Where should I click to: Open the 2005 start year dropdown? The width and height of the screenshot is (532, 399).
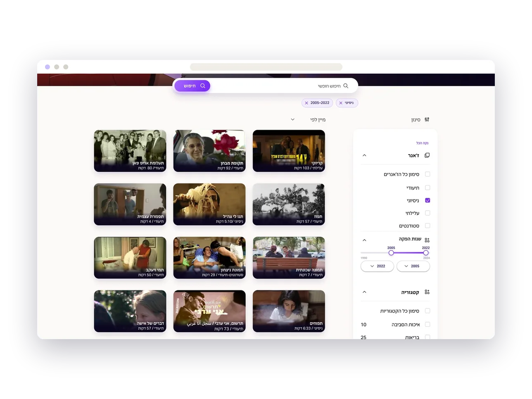point(413,266)
